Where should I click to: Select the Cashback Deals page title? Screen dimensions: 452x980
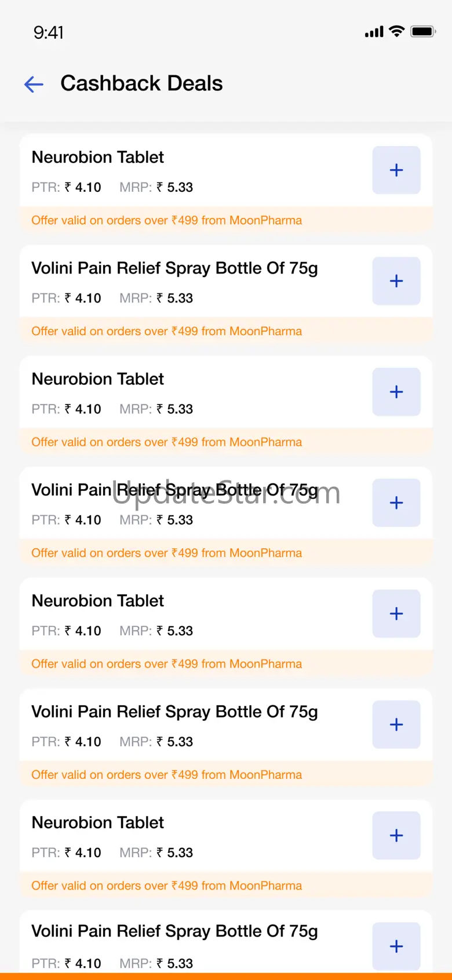141,83
